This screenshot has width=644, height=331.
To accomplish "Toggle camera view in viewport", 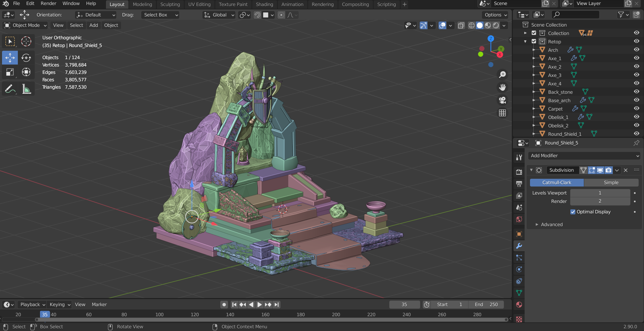I will [x=502, y=100].
